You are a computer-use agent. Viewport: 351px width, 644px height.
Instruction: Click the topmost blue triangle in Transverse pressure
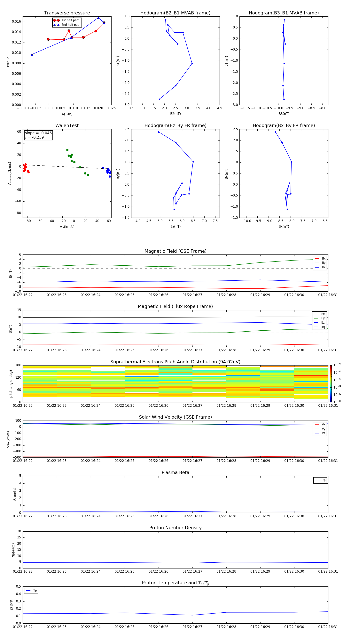pyautogui.click(x=98, y=18)
